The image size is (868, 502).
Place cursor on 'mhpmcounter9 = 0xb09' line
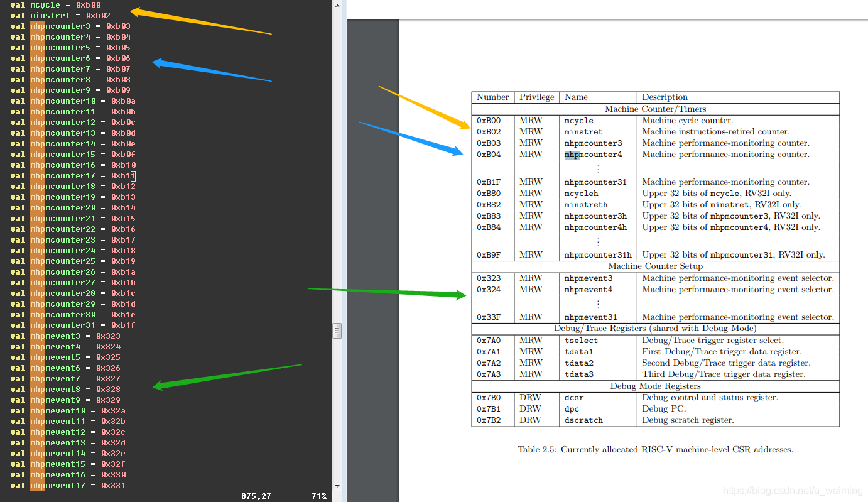(x=80, y=90)
